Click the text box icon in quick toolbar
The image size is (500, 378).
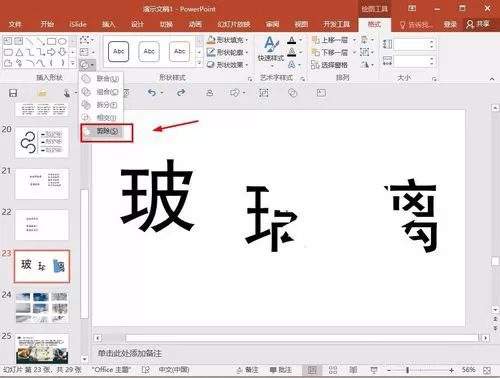[321, 93]
